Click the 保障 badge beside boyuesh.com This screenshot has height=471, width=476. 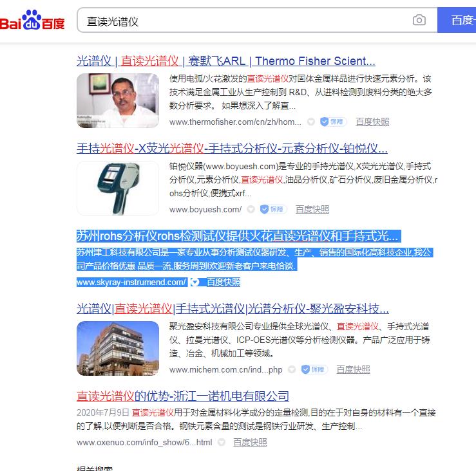coord(272,209)
